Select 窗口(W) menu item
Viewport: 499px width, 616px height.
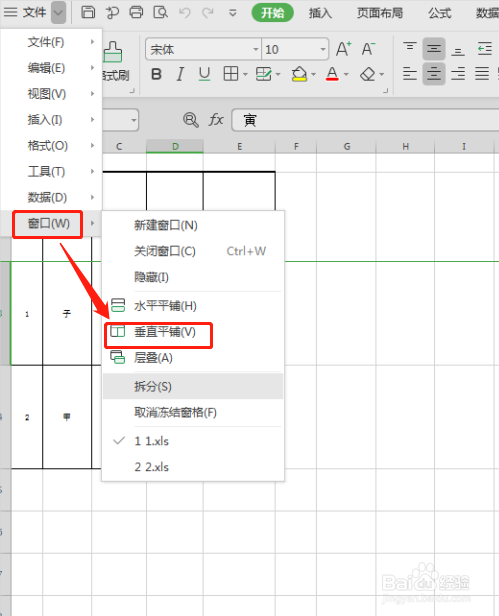point(51,224)
